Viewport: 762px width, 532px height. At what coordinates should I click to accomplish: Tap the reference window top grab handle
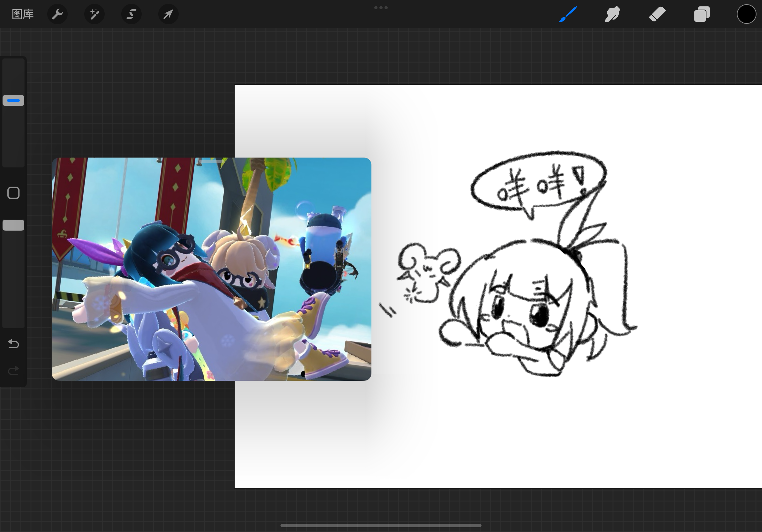[x=212, y=161]
